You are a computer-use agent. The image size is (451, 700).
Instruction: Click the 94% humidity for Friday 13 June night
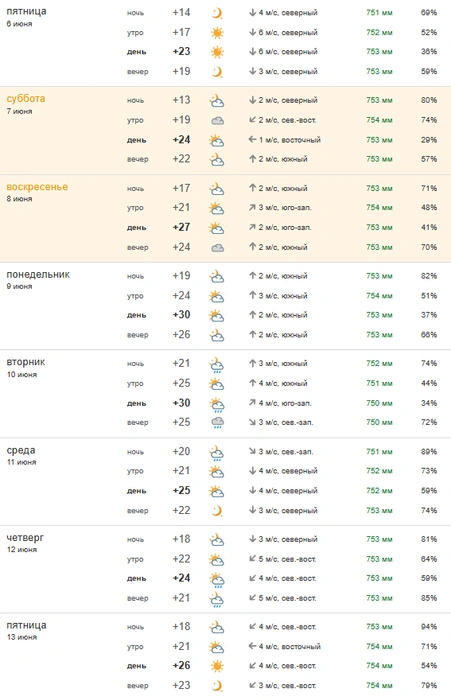[x=429, y=627]
